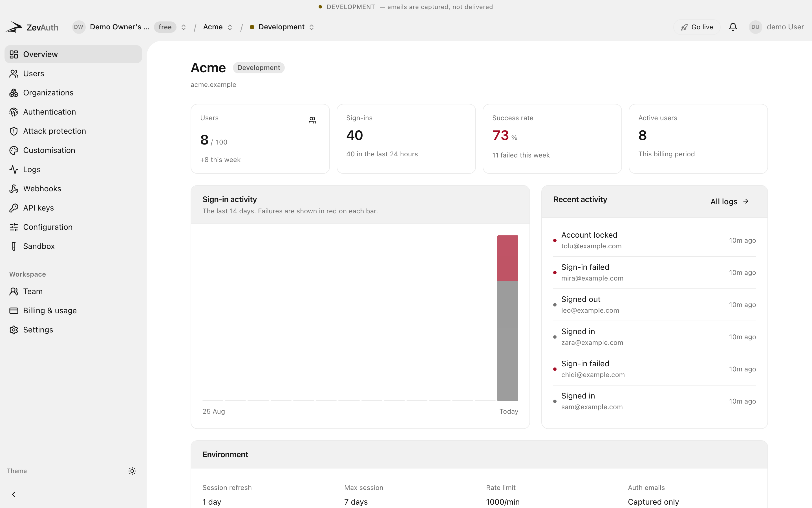The width and height of the screenshot is (812, 508).
Task: Click the Team sidebar icon
Action: (x=14, y=291)
